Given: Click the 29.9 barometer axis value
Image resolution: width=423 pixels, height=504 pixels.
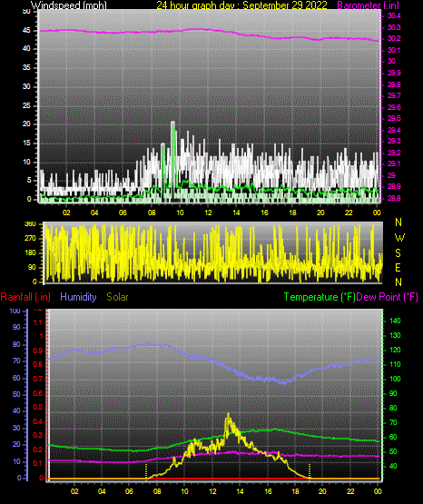Looking at the screenshot, I should point(394,73).
